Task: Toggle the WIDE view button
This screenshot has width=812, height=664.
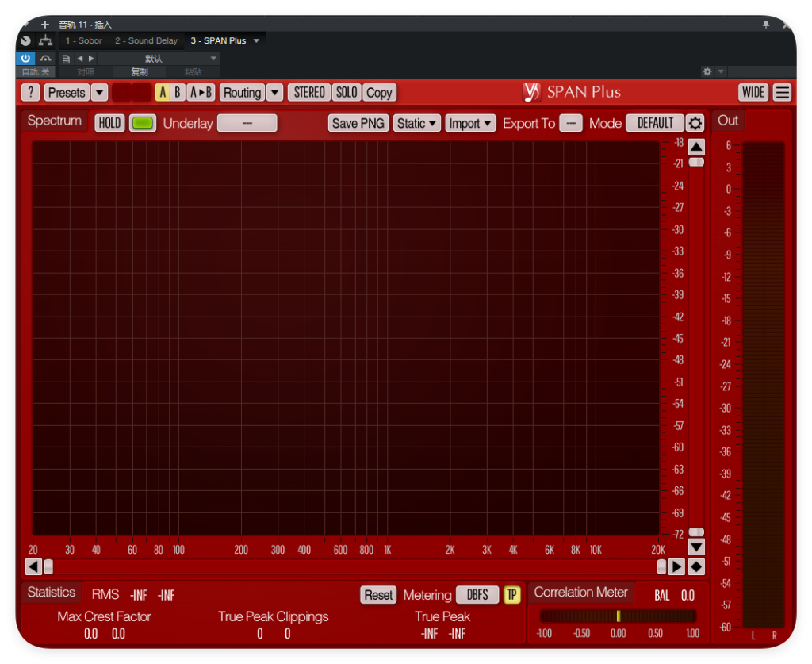Action: 753,93
